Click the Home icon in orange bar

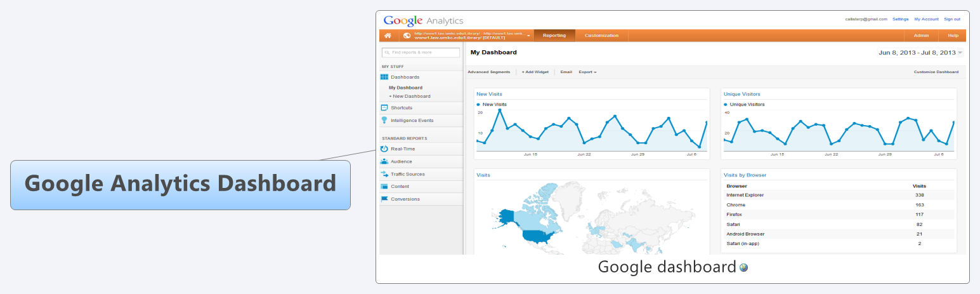point(388,36)
